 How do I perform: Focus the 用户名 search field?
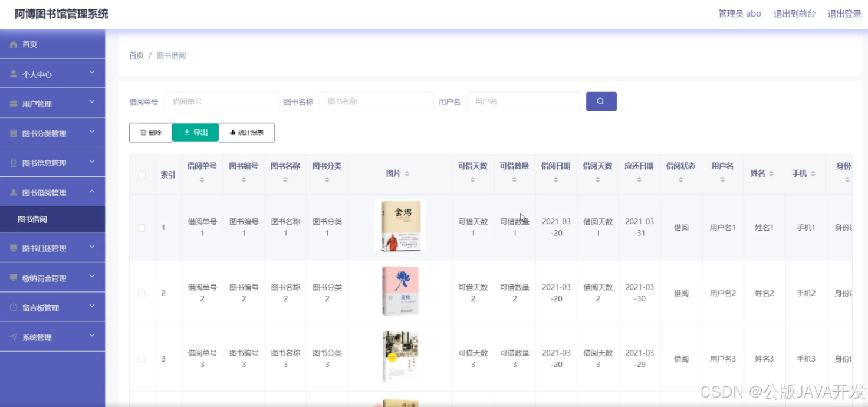pyautogui.click(x=524, y=101)
